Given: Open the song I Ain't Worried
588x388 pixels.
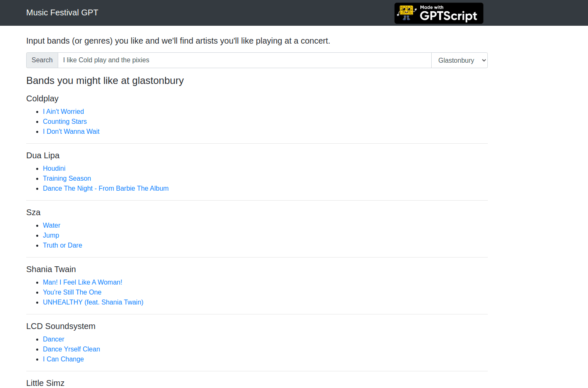Looking at the screenshot, I should click(x=63, y=111).
